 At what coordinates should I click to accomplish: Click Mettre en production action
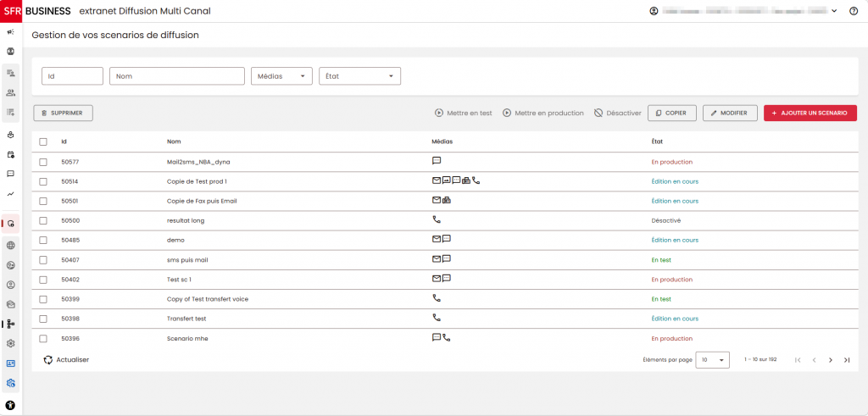click(x=543, y=113)
